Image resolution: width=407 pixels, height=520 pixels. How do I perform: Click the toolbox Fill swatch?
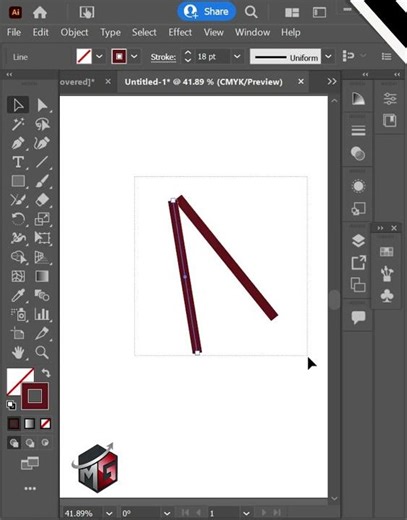coord(16,377)
